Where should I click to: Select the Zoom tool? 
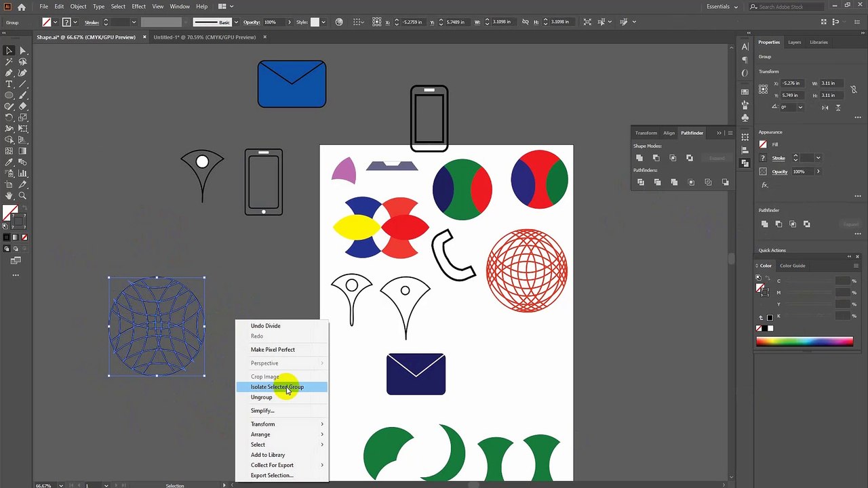[x=22, y=195]
